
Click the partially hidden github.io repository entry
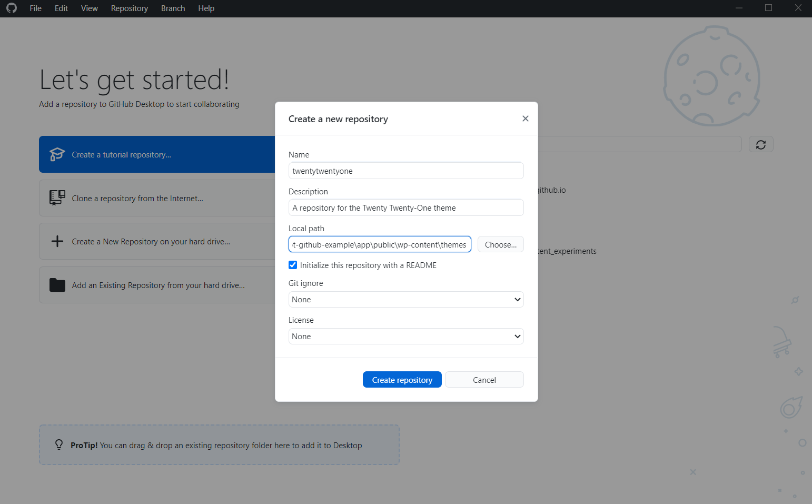[552, 190]
